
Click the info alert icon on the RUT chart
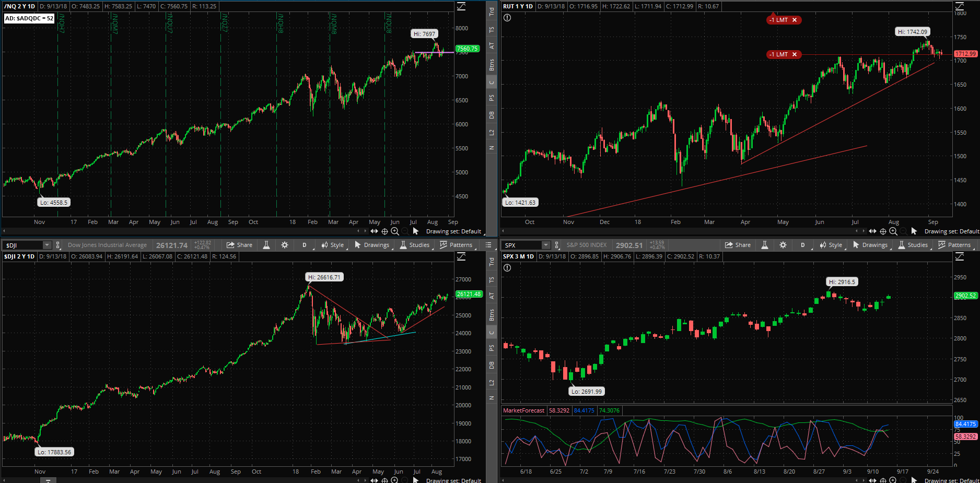click(x=507, y=18)
